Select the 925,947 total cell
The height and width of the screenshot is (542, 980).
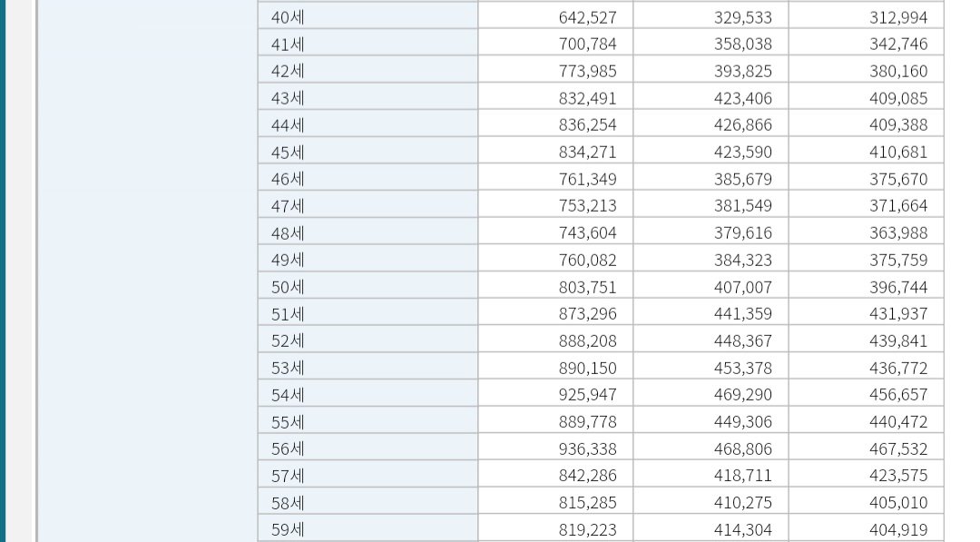point(555,394)
